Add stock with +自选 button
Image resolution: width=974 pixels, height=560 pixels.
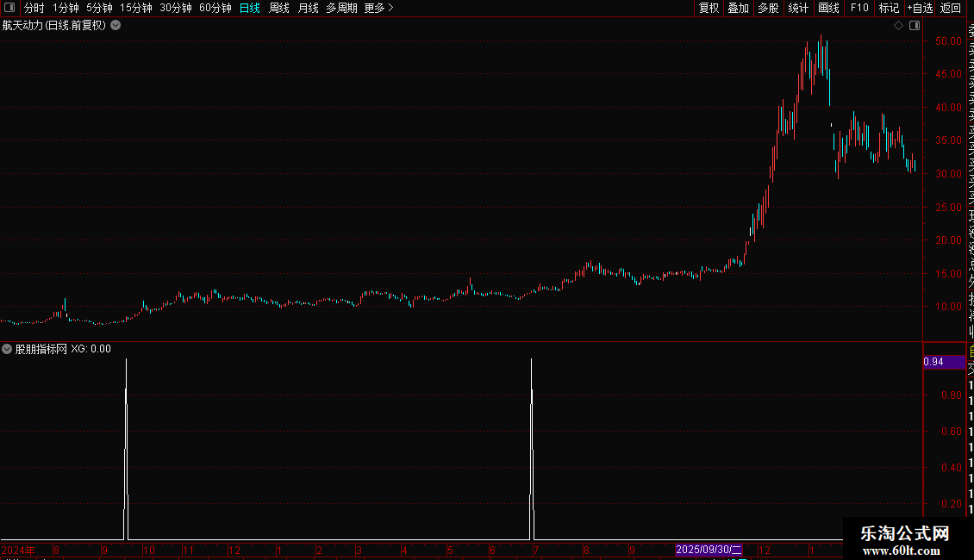920,8
